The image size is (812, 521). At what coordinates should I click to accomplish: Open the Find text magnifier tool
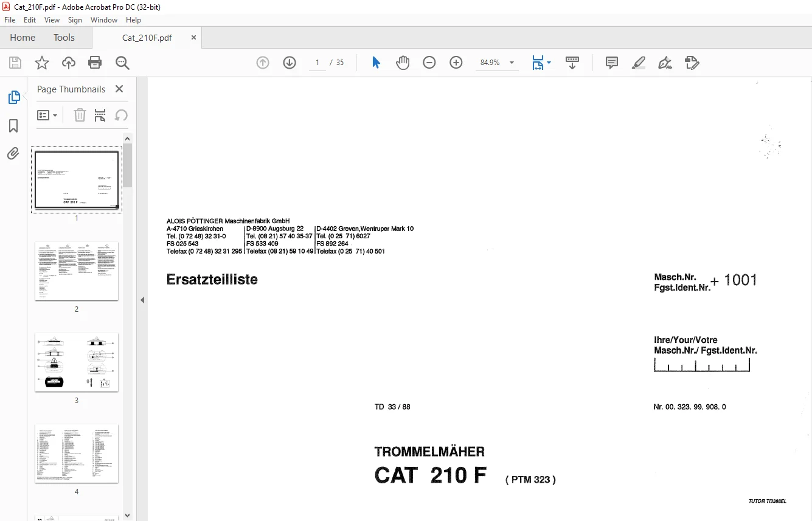[x=122, y=63]
